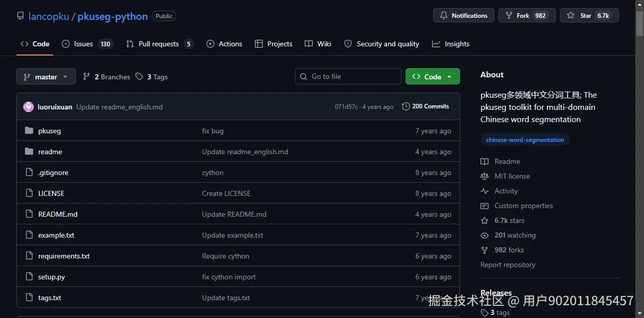Open the Pull requests tab
Screen dimensions: 644x318
(x=159, y=44)
